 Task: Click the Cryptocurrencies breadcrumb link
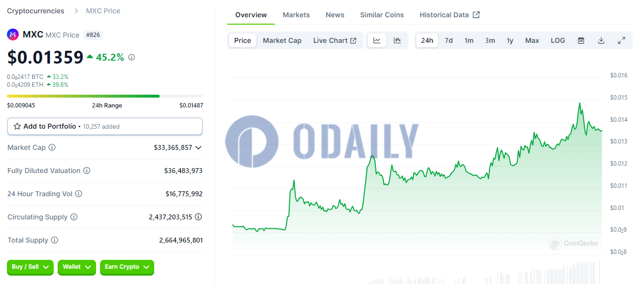coord(35,11)
